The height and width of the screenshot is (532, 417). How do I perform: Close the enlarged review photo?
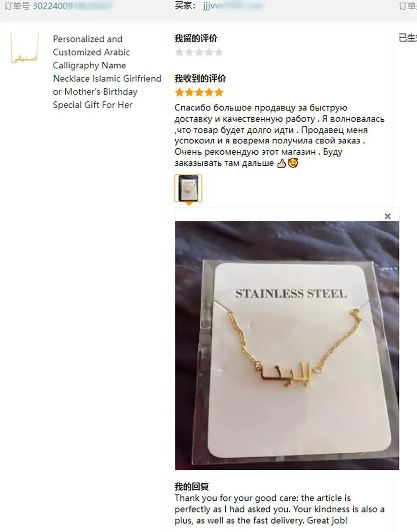[387, 216]
